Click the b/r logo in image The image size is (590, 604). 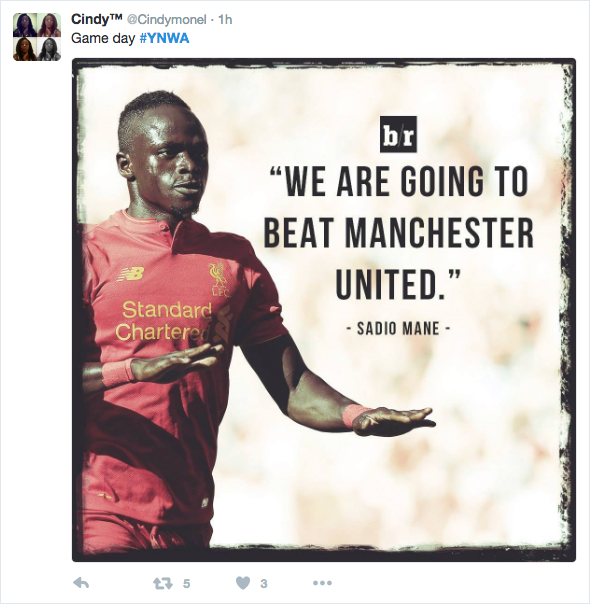pos(399,134)
